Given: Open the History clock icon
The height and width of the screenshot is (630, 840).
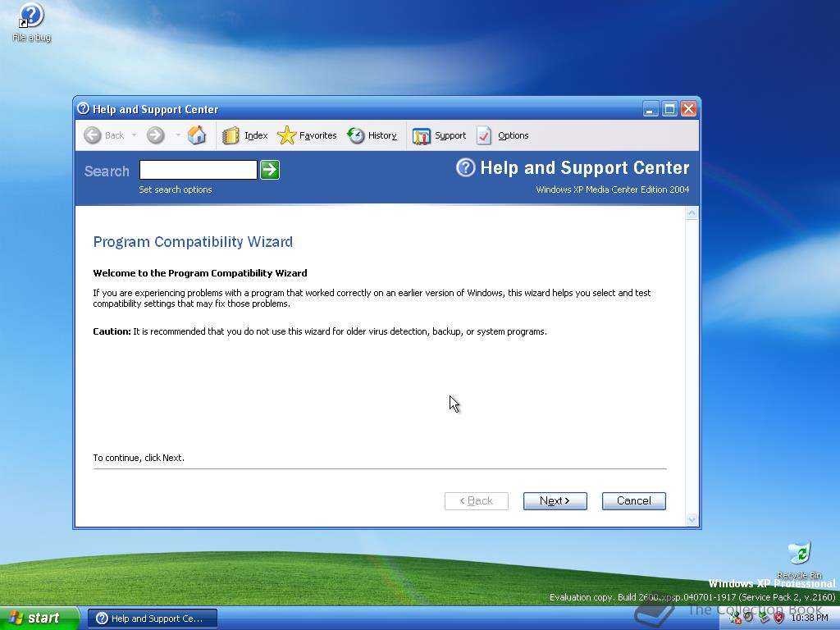Looking at the screenshot, I should [356, 135].
